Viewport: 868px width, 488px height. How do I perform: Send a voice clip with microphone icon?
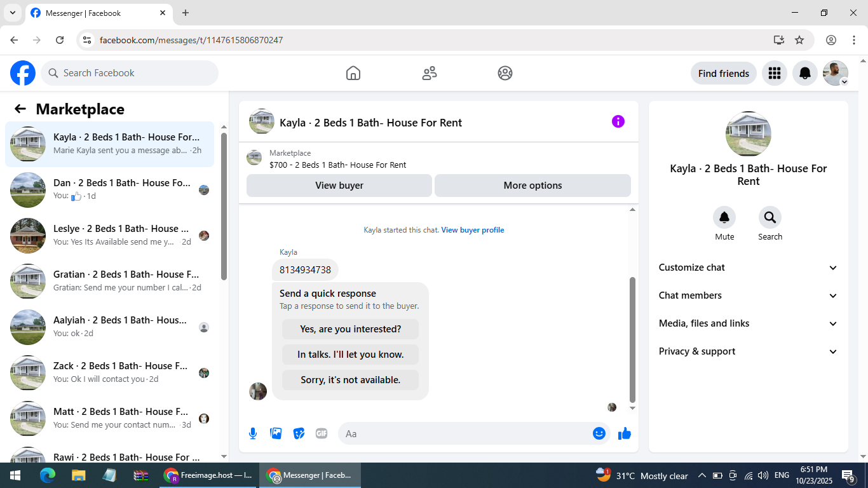[x=253, y=433]
